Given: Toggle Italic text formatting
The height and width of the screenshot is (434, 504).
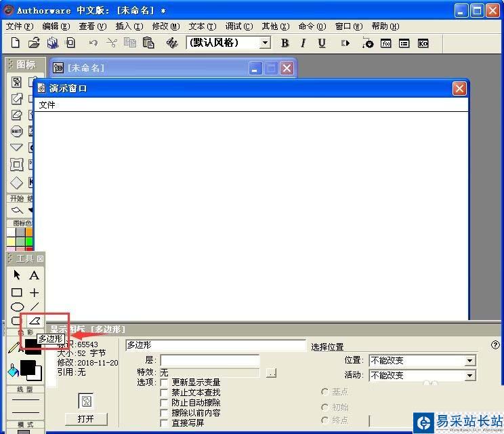Looking at the screenshot, I should click(x=303, y=43).
